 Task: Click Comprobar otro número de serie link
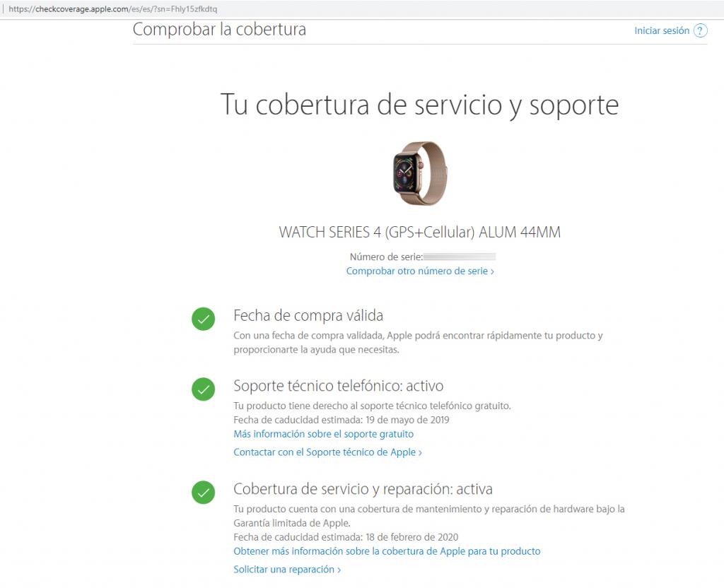tap(420, 271)
